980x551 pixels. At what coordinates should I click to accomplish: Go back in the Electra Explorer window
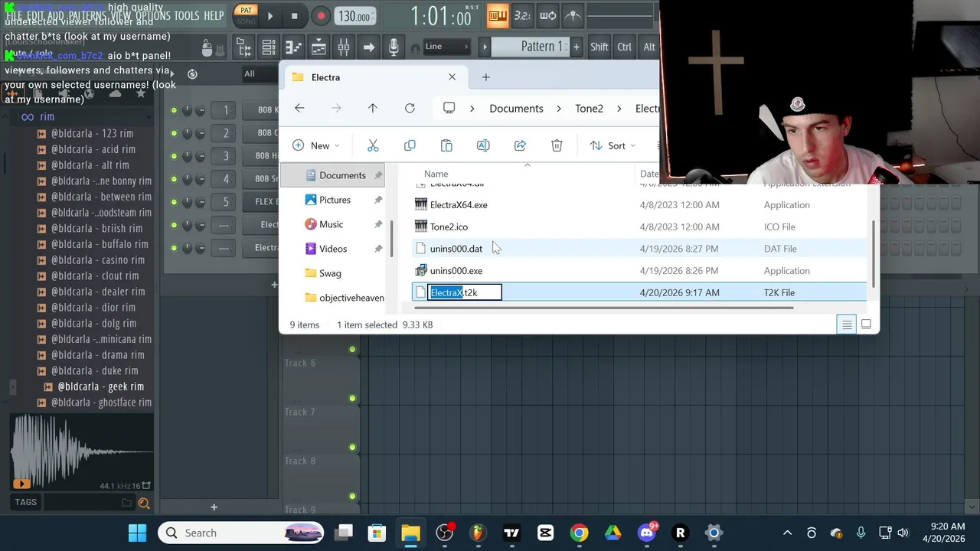click(299, 109)
